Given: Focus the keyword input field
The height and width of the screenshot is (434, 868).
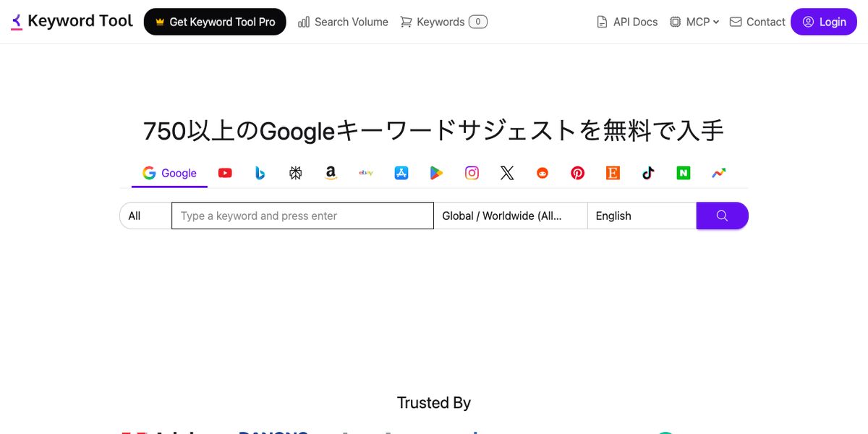Looking at the screenshot, I should 302,216.
